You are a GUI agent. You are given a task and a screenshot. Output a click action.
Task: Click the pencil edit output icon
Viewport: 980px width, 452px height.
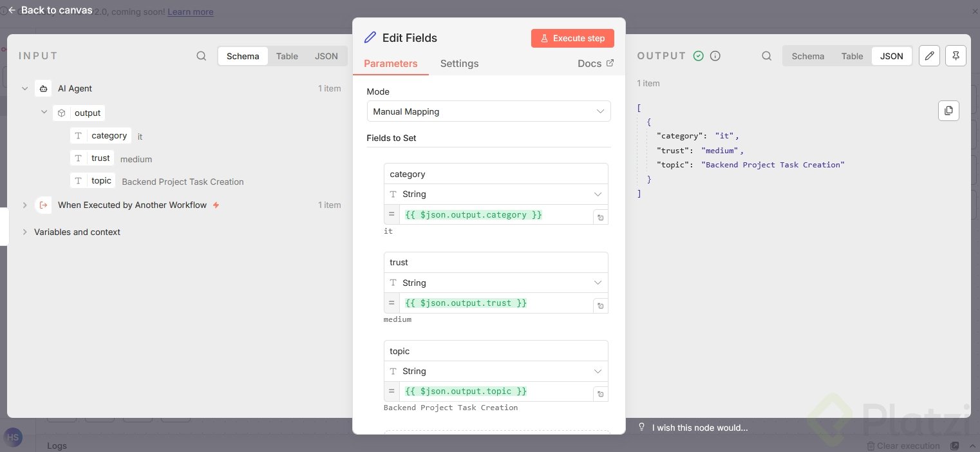click(x=928, y=56)
